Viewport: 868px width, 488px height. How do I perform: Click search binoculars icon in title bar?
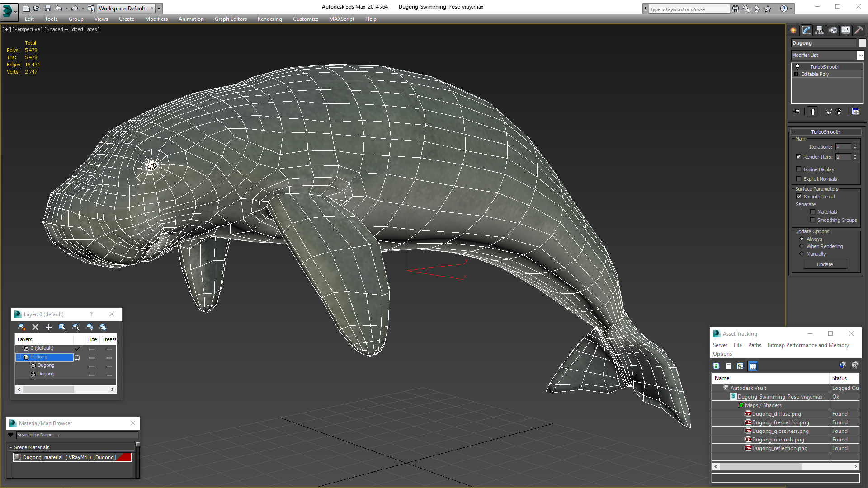click(736, 9)
